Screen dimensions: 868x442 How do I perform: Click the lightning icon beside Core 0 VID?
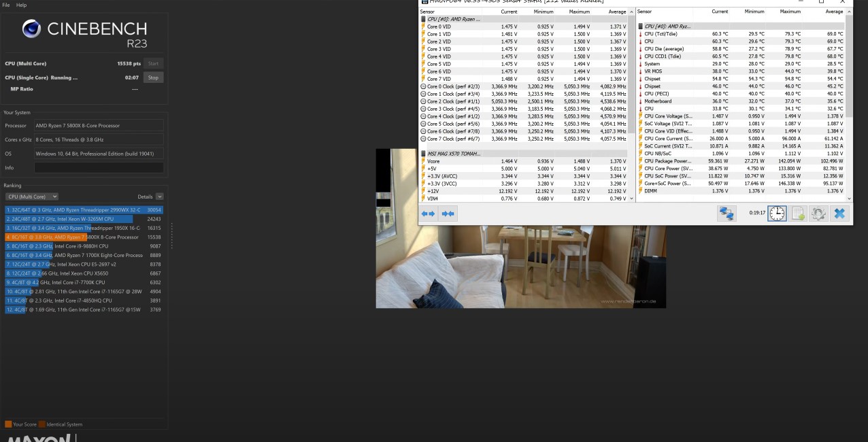click(423, 27)
